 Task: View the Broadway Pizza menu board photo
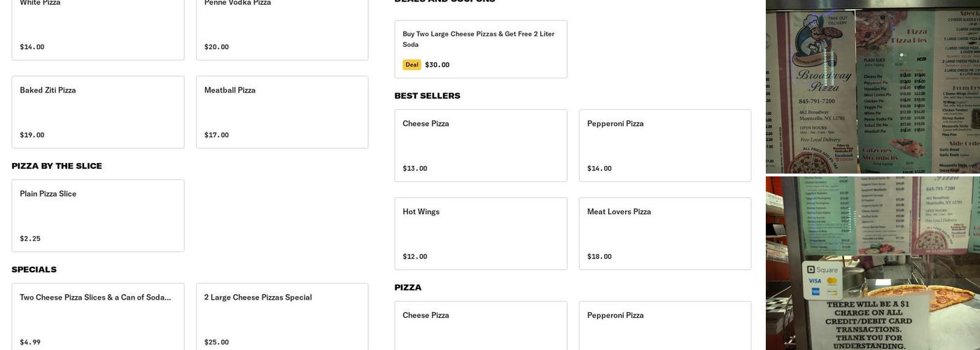[x=873, y=87]
